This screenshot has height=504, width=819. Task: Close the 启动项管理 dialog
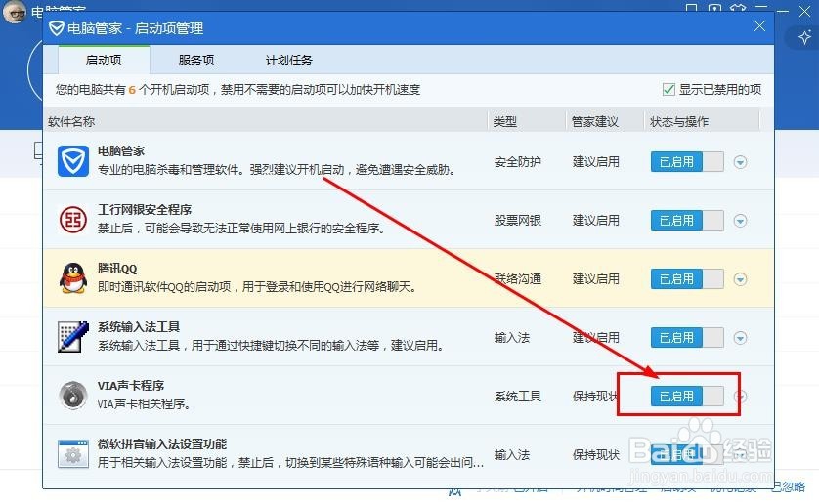tap(759, 26)
